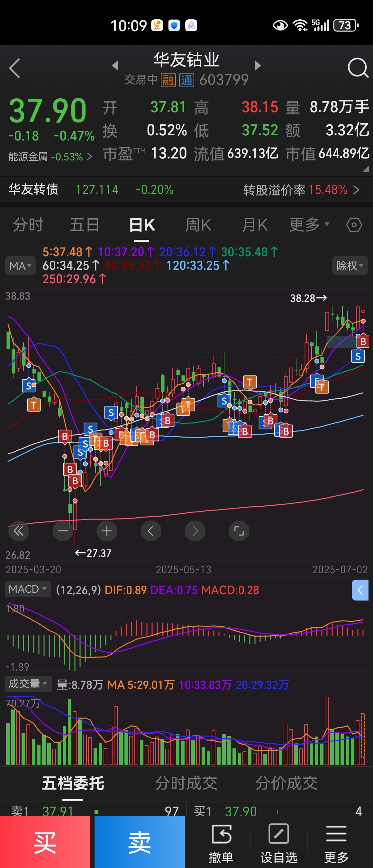Screen dimensions: 373x868
Task: Select 五档委托 tab
Action: [73, 783]
